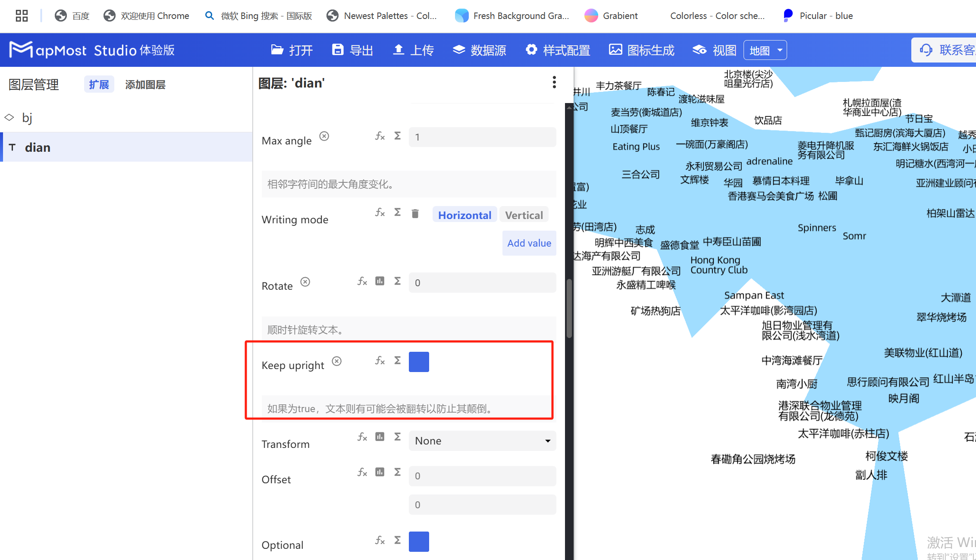Click the 上传 upload icon
Viewport: 976px width, 560px height.
(x=412, y=50)
